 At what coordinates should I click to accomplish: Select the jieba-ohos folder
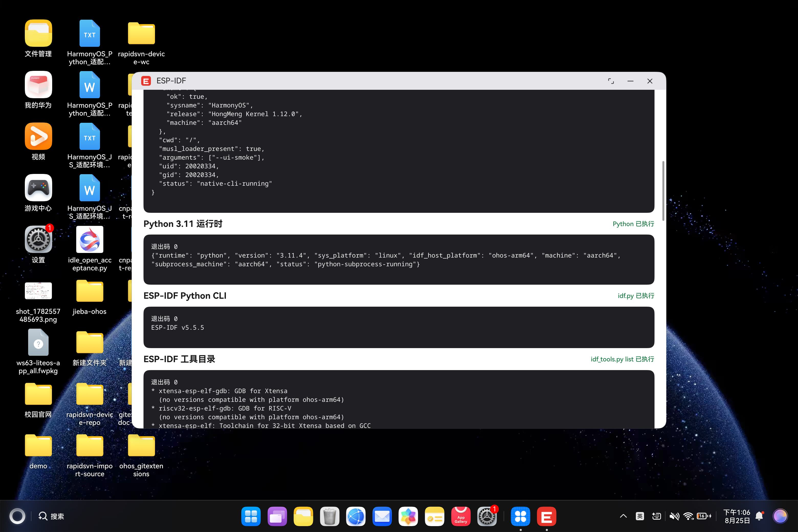[x=90, y=291]
